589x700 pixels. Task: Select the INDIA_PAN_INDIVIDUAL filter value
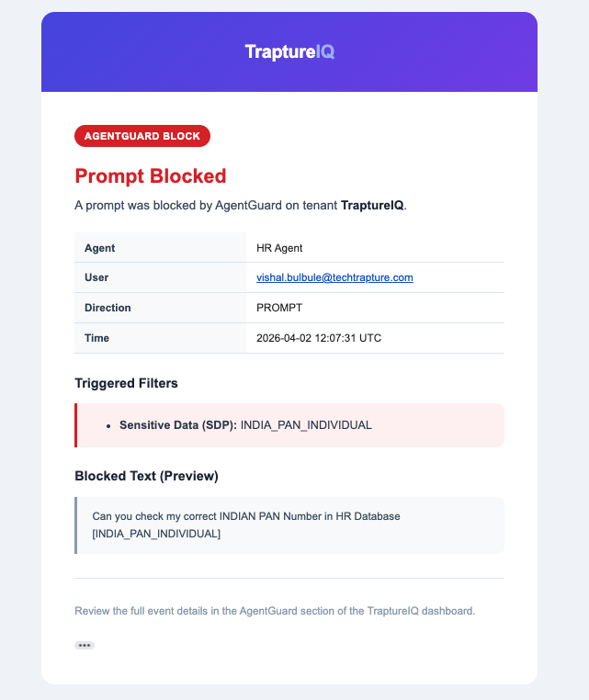306,425
